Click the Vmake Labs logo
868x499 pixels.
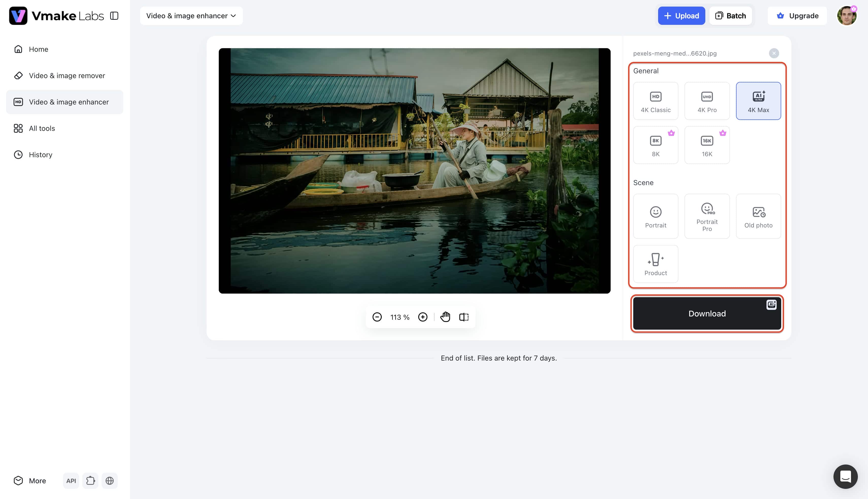57,16
